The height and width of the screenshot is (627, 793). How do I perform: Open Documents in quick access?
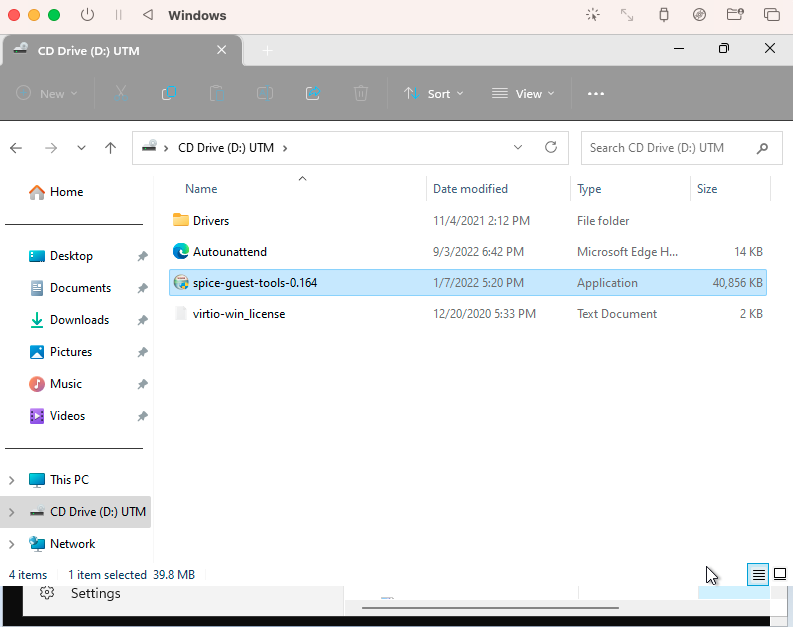click(x=71, y=288)
